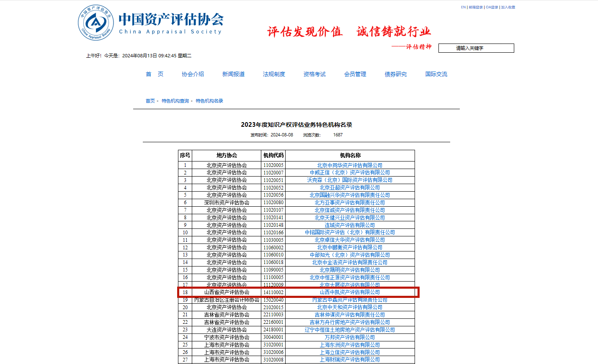Click the 地方协会 column header
Screen dimensions: 598x364
click(227, 155)
